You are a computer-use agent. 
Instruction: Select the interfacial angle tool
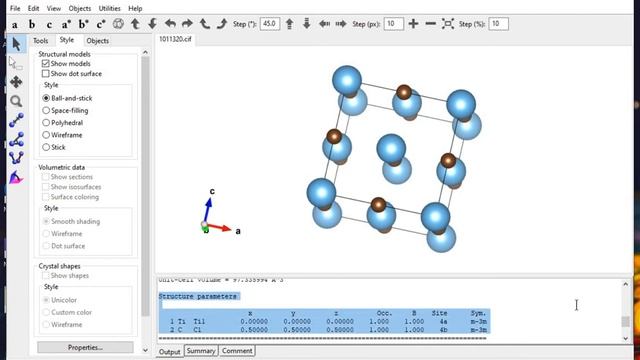click(x=16, y=177)
